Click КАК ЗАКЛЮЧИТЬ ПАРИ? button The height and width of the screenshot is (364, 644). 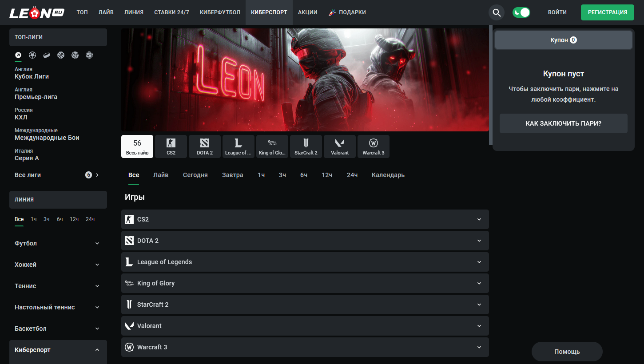[564, 123]
